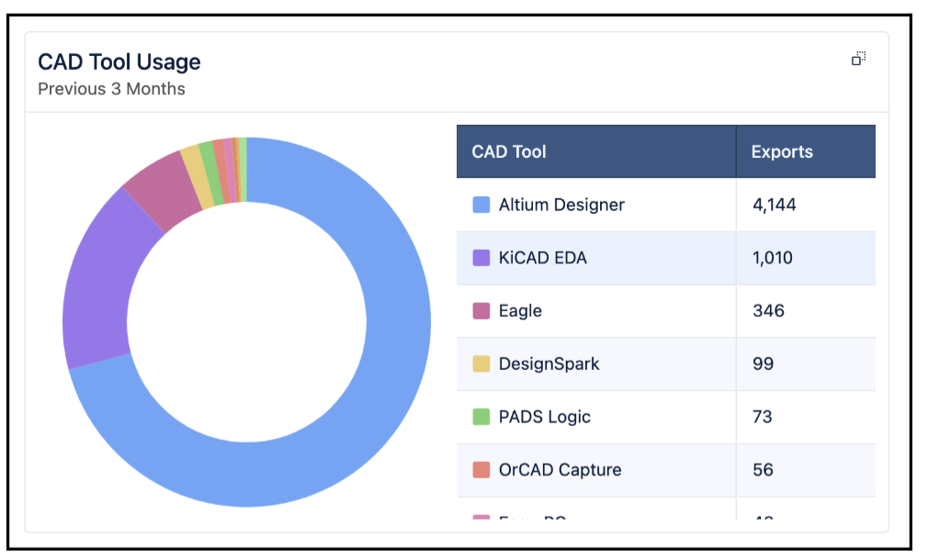Click the Eagle pink color swatch
This screenshot has height=560, width=928.
(481, 310)
